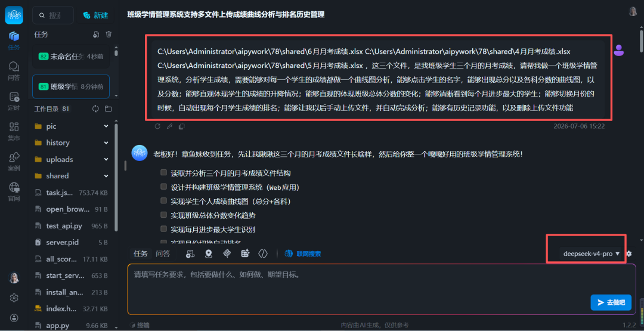Click the role/persona icon in input toolbar

coord(190,254)
